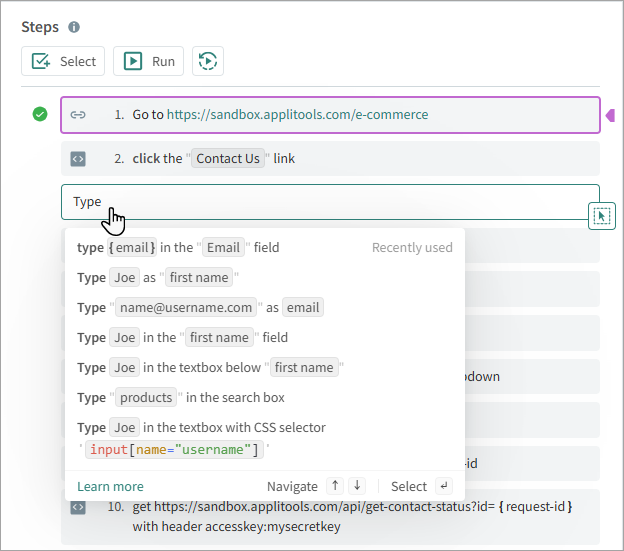
Task: Click the code icon on step 2
Action: [x=78, y=158]
